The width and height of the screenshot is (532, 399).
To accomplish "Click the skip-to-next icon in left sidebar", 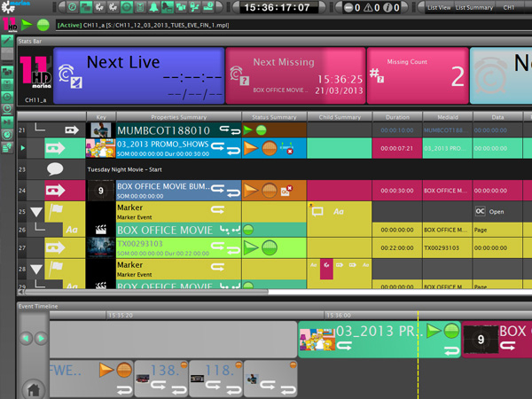I will [7, 121].
